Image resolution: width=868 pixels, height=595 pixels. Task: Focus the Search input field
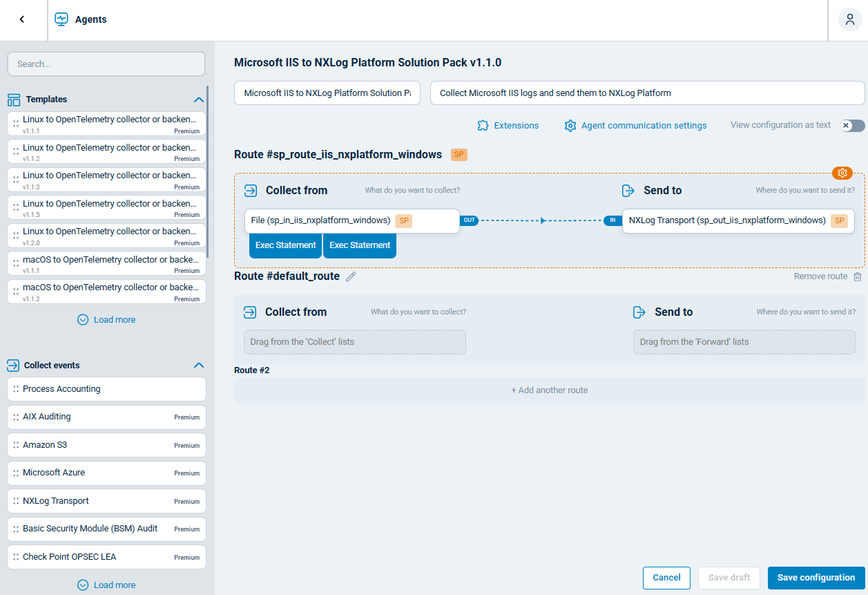pyautogui.click(x=106, y=64)
